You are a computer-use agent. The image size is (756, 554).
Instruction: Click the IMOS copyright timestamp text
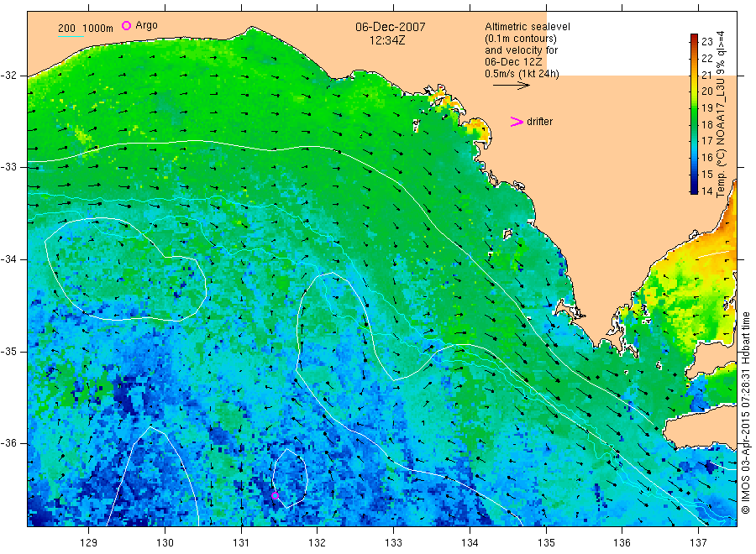[746, 413]
